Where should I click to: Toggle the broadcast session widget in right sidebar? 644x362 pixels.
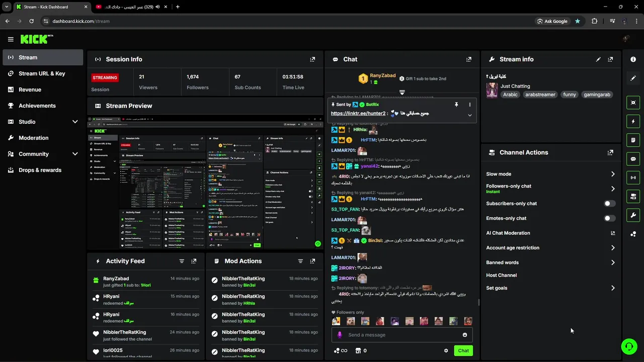pos(633,177)
